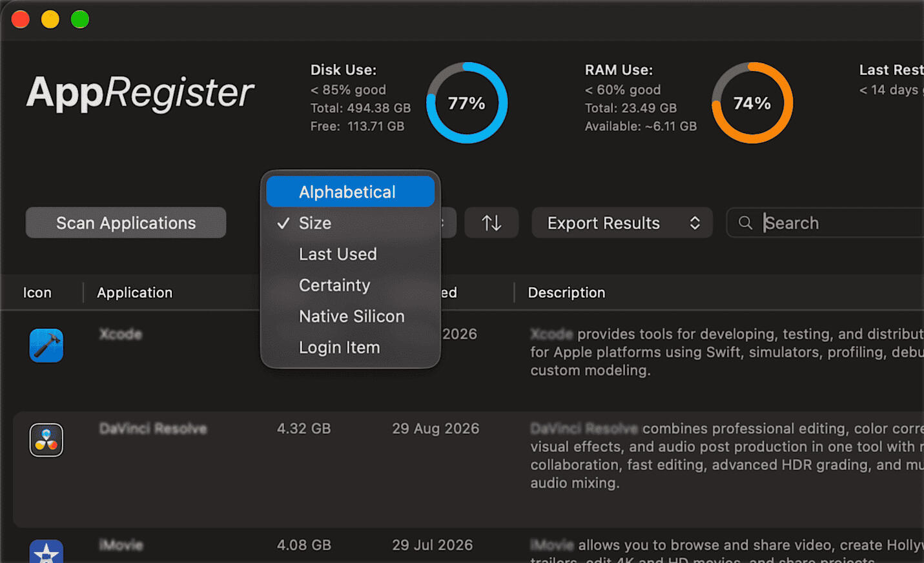Screen dimensions: 924x563
Task: Click the RAM Use 74% ring gauge
Action: 752,103
